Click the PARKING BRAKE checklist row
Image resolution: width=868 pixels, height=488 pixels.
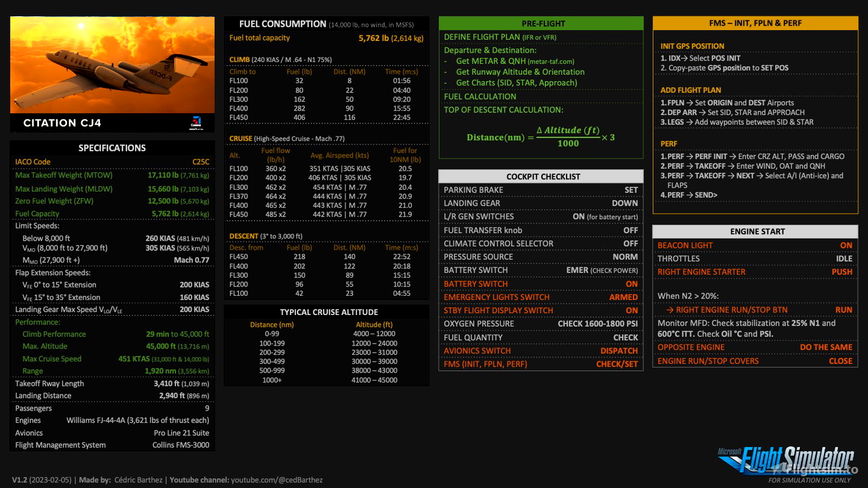541,190
